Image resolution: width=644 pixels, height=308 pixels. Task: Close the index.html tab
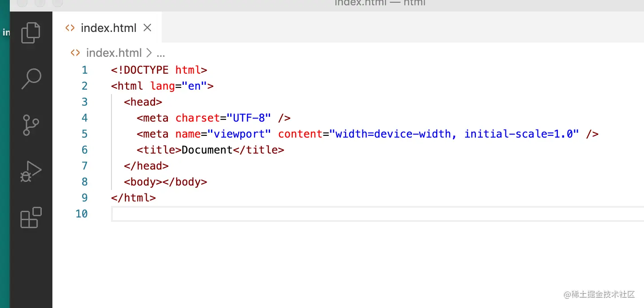pos(147,28)
